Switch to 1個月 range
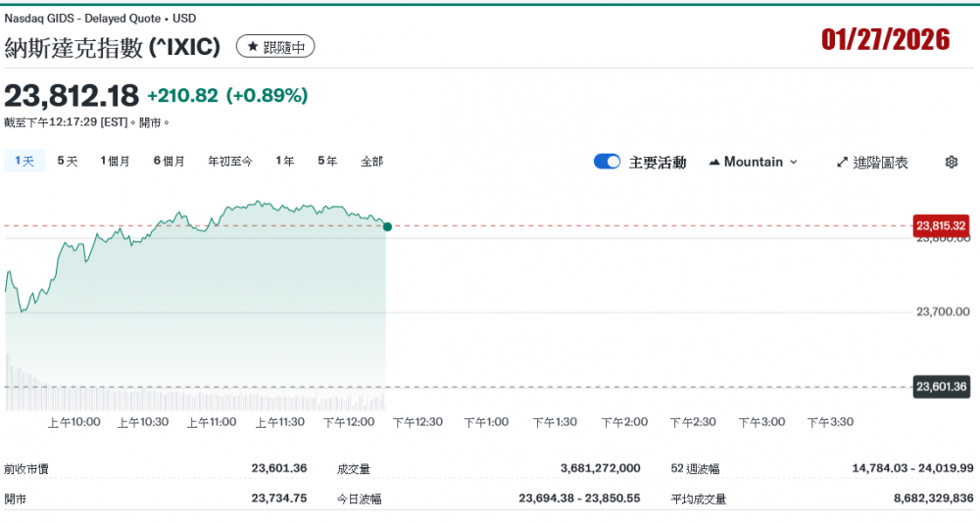Screen dimensions: 980x523 point(115,161)
